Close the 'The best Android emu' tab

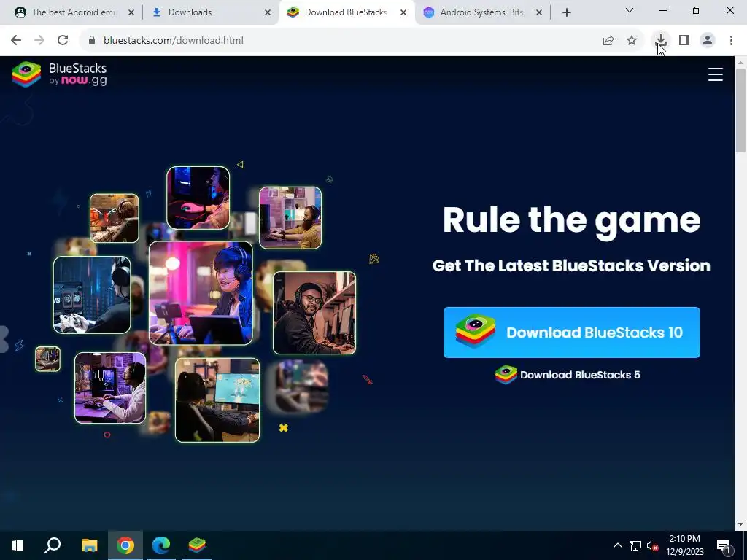[131, 12]
